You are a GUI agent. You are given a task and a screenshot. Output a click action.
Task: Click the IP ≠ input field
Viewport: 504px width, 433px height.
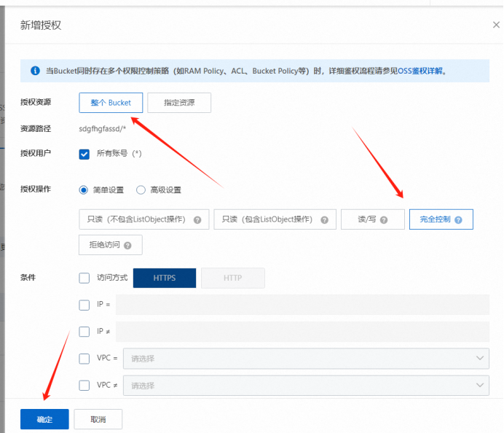coord(302,332)
